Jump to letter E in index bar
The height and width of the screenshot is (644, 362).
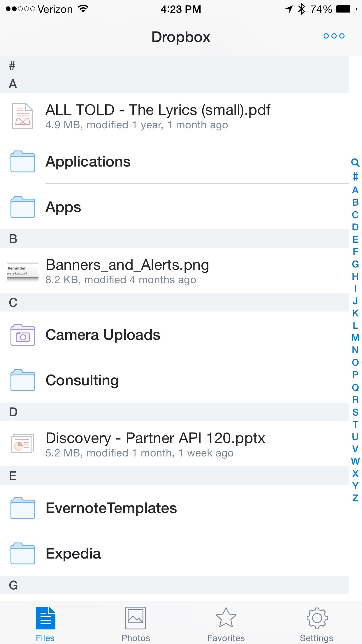[x=355, y=239]
